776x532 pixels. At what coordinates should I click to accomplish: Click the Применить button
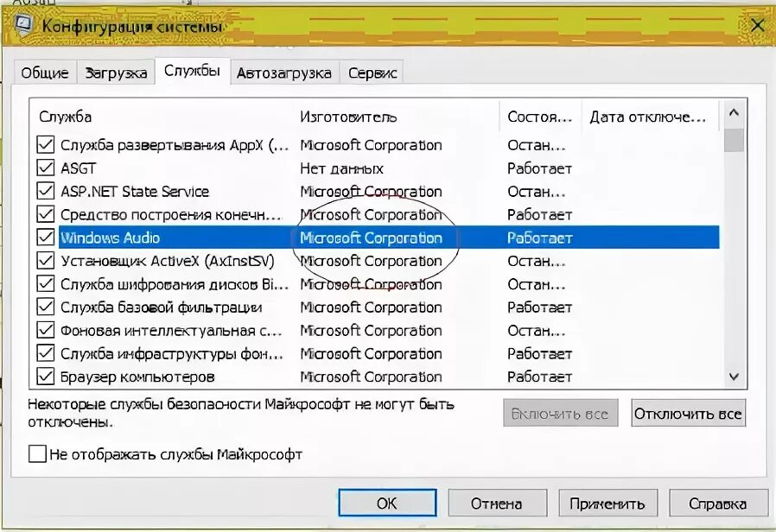(x=607, y=503)
